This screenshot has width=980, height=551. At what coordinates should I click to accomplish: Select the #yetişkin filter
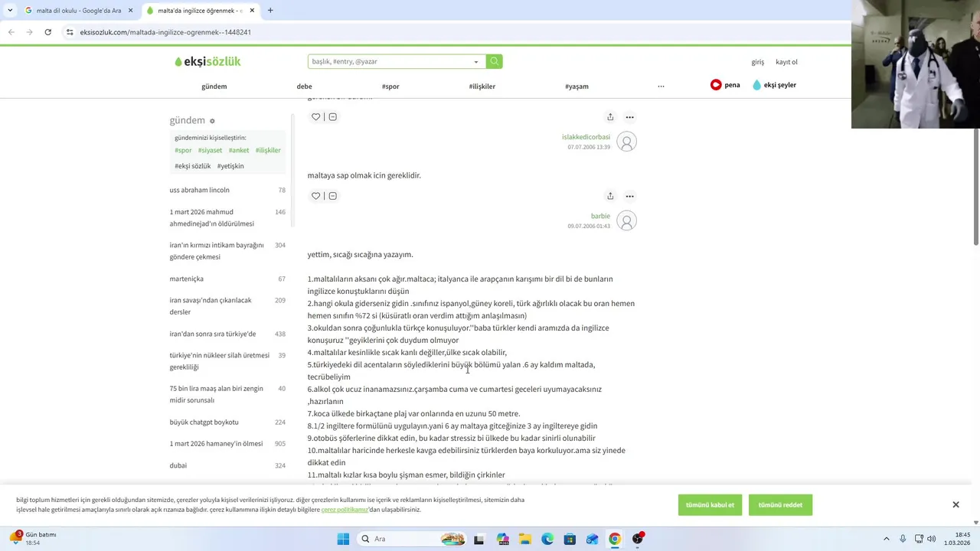pos(230,166)
